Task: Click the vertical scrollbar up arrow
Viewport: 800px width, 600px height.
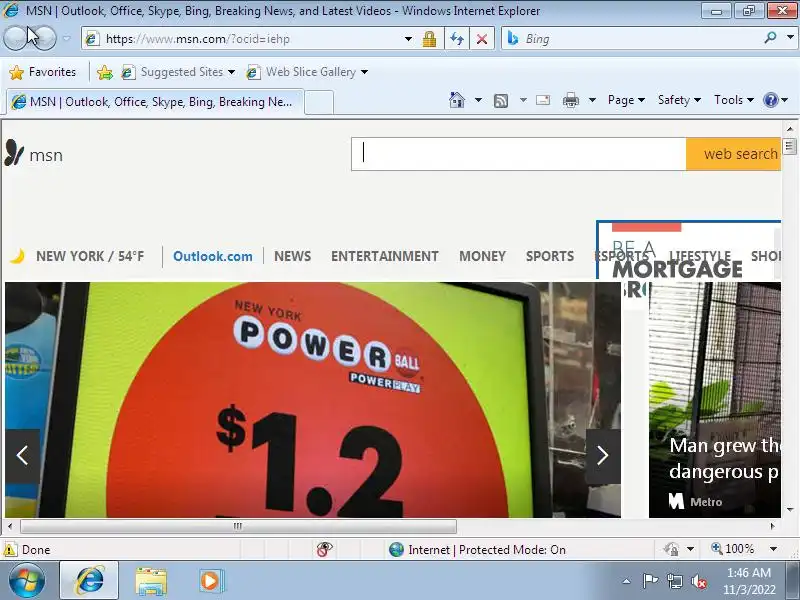Action: pos(789,129)
